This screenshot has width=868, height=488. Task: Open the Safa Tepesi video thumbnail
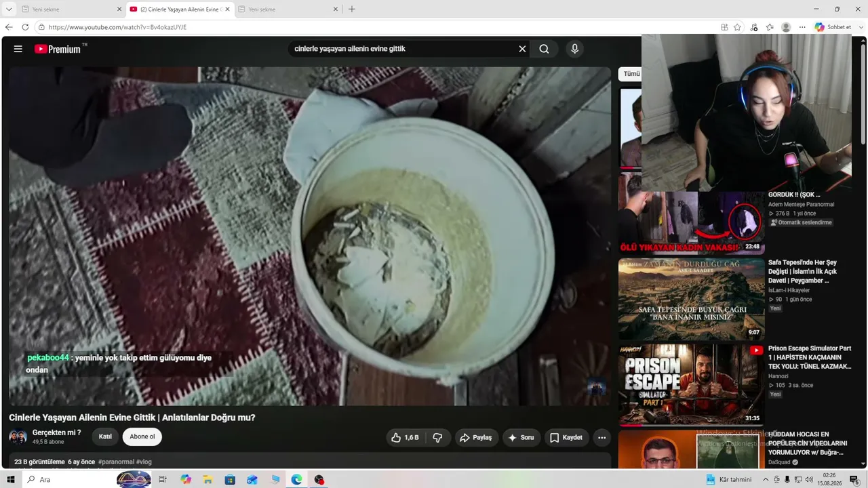click(x=691, y=299)
